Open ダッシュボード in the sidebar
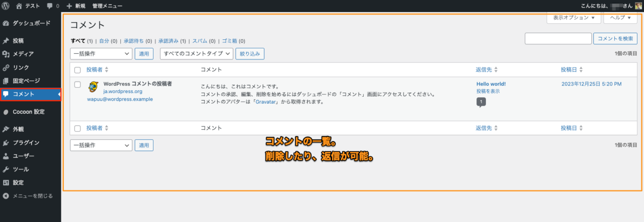Viewport: 644px width, 222px height. pos(31,23)
